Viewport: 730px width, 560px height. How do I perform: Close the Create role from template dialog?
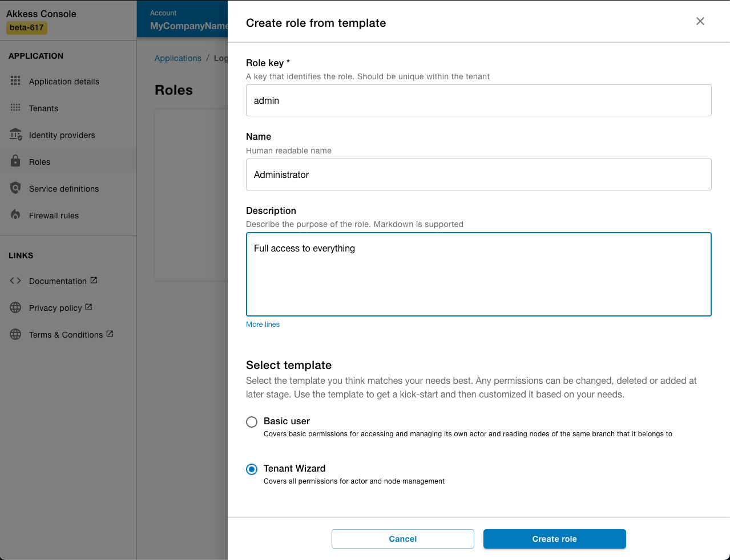pyautogui.click(x=700, y=21)
